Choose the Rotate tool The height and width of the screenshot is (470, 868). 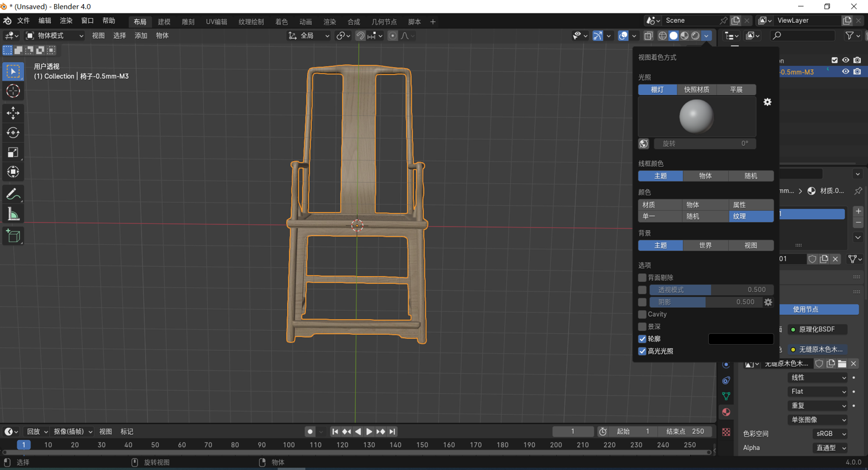coord(13,133)
